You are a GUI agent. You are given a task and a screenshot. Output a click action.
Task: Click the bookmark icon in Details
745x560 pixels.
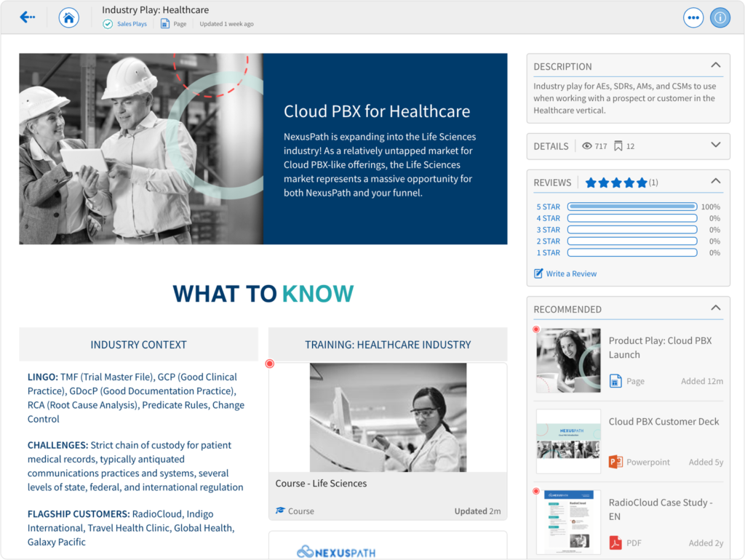coord(618,146)
